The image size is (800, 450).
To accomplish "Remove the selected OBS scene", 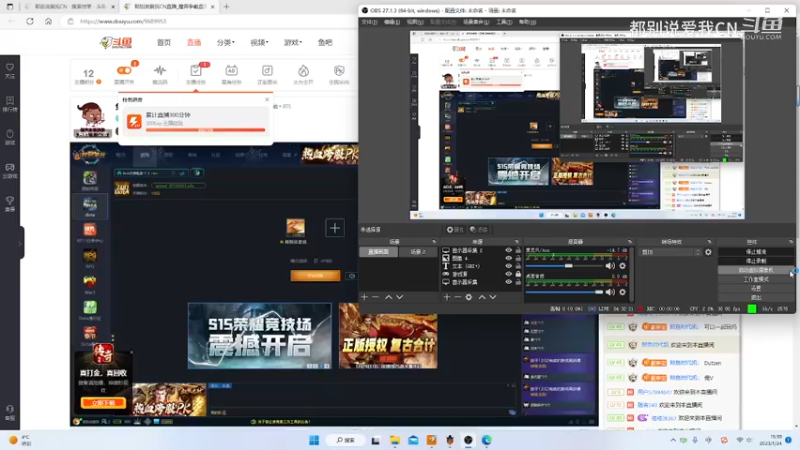I will point(376,297).
